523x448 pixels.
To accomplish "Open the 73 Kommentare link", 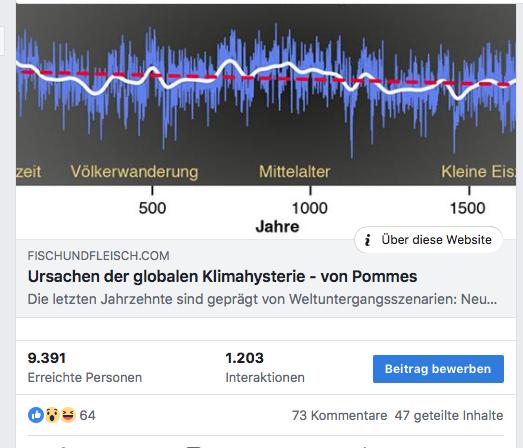I will coord(340,416).
